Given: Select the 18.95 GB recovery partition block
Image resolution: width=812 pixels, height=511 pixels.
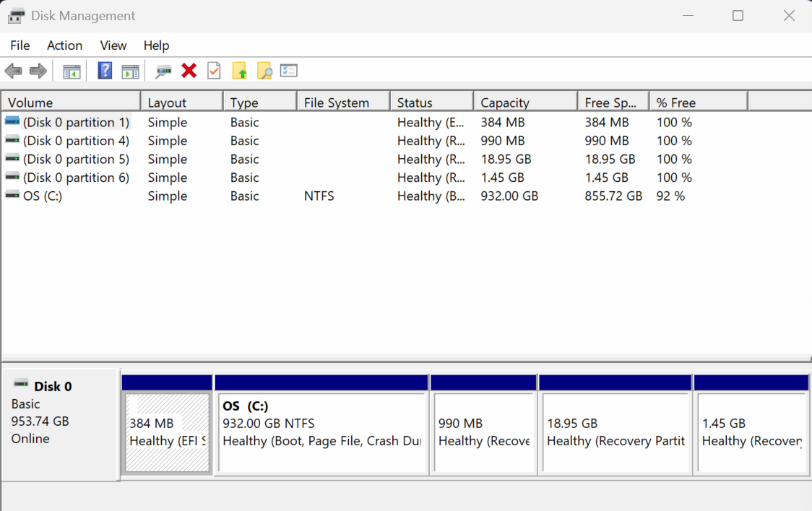Looking at the screenshot, I should pyautogui.click(x=616, y=432).
